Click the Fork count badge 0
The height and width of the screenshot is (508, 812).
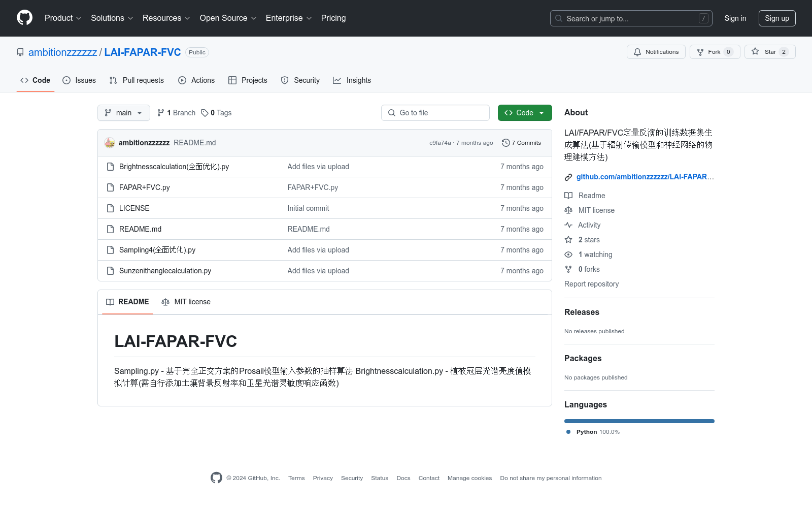coord(728,52)
